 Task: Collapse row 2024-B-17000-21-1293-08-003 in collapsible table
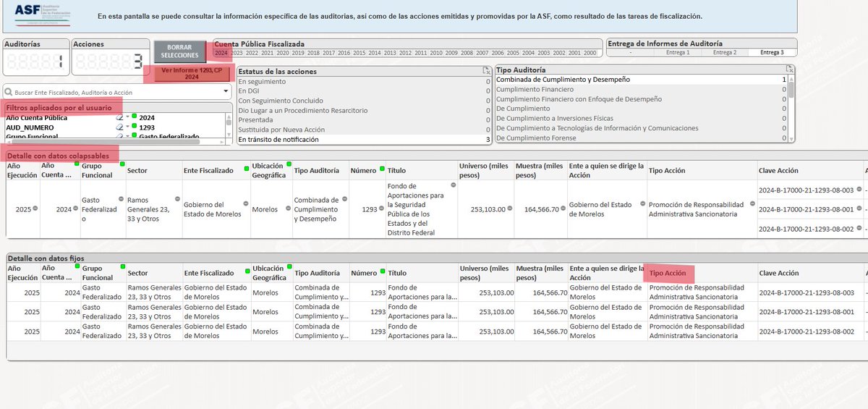pyautogui.click(x=859, y=190)
